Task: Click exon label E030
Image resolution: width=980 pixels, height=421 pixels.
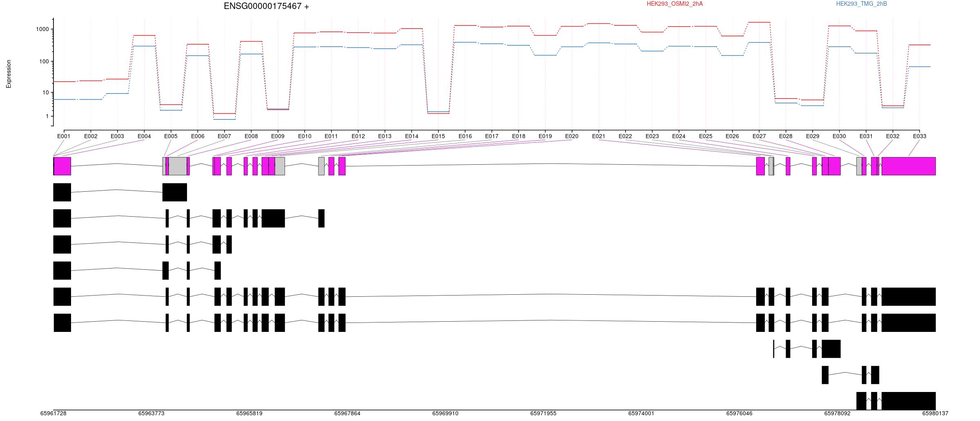Action: pos(839,136)
